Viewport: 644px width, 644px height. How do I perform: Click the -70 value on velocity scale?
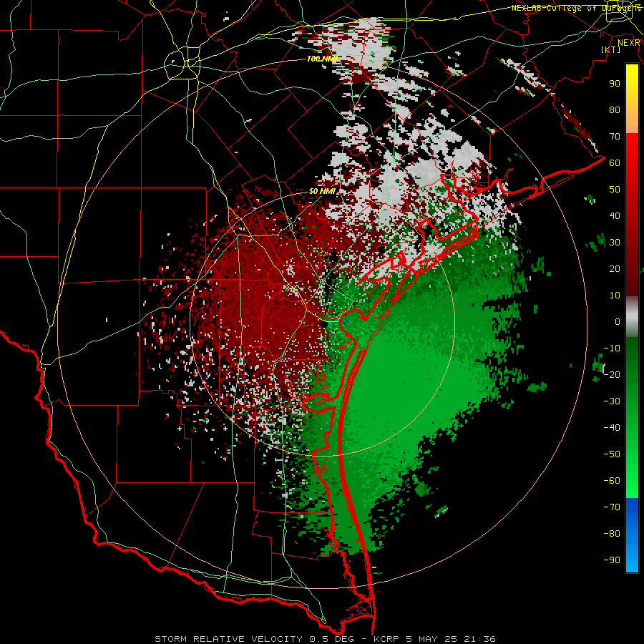612,507
